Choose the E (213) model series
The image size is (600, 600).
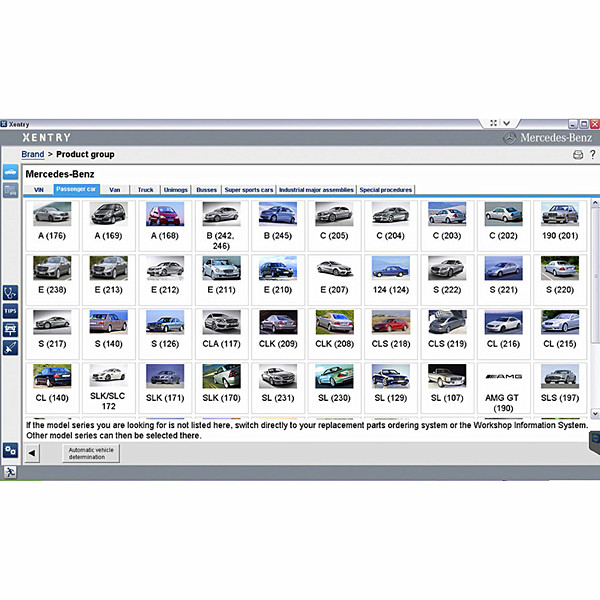click(109, 280)
